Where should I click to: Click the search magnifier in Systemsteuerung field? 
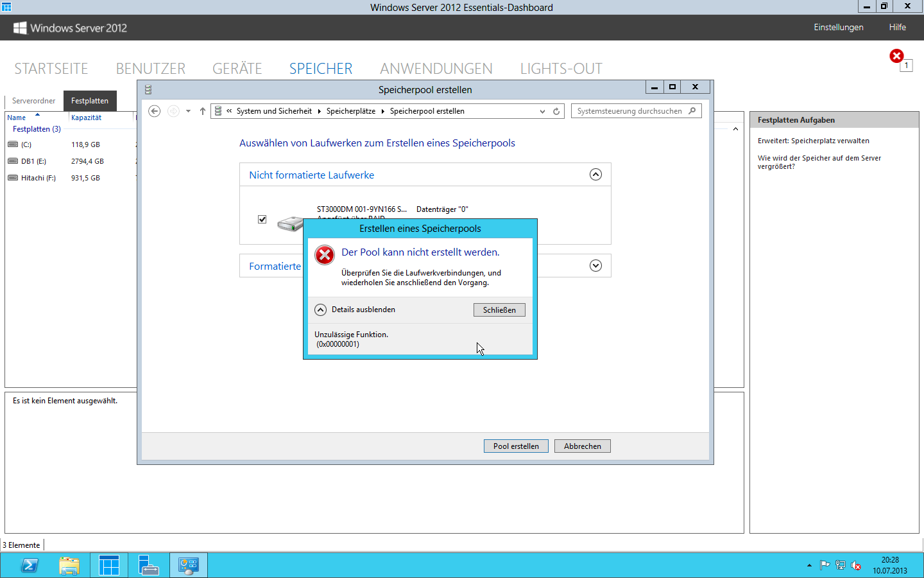click(692, 111)
